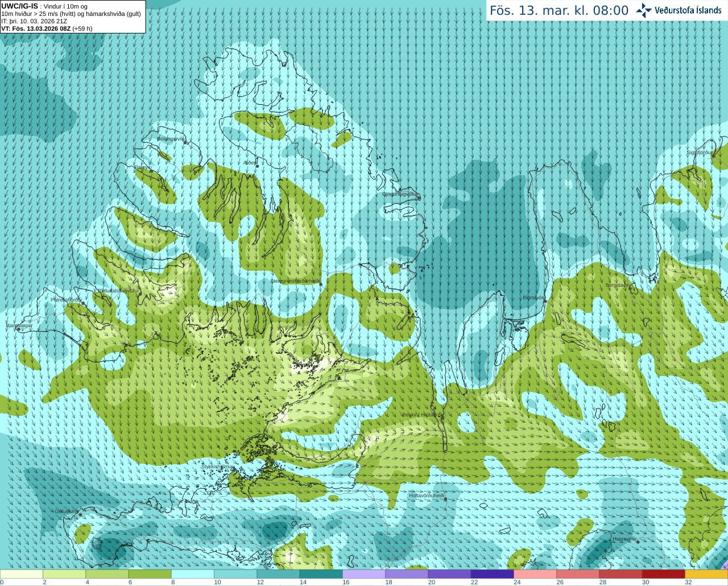Click the 28–30 m/s red legend swatch
728x586 pixels.
(621, 574)
